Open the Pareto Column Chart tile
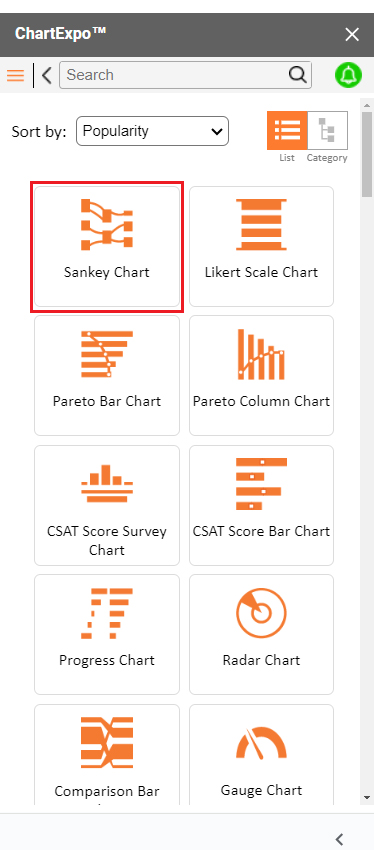 coord(261,375)
